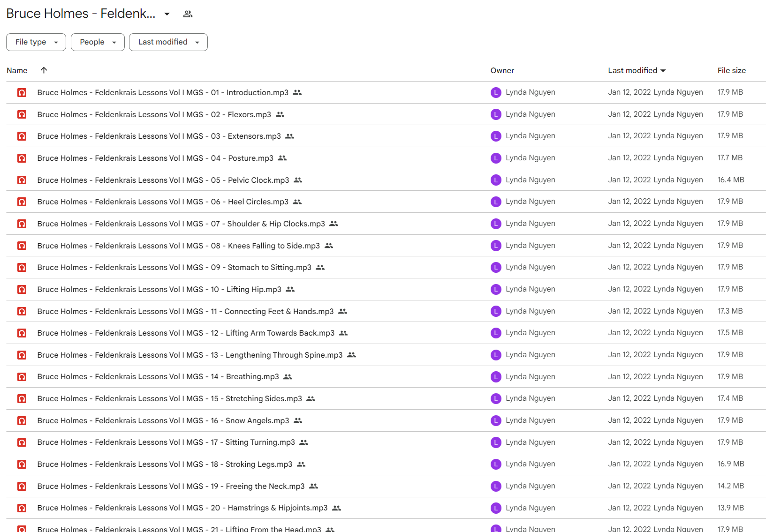The width and height of the screenshot is (766, 532).
Task: Click the 17.7 MB size of Posture.mp3
Action: [730, 158]
